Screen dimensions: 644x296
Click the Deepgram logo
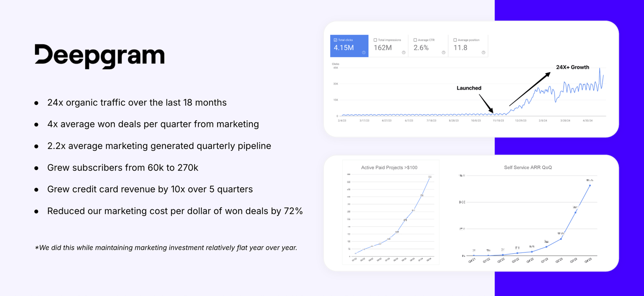click(x=99, y=55)
